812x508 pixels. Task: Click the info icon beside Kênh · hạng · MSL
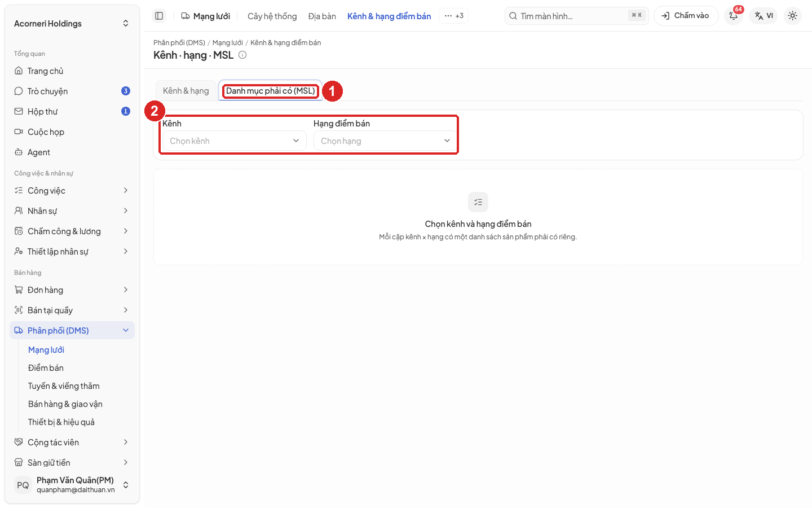[242, 55]
